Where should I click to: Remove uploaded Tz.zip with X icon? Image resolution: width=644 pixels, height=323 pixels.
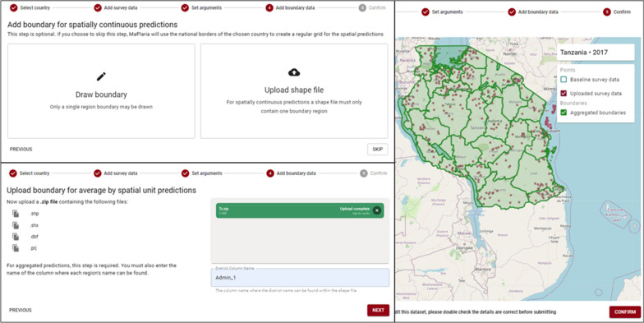[376, 210]
